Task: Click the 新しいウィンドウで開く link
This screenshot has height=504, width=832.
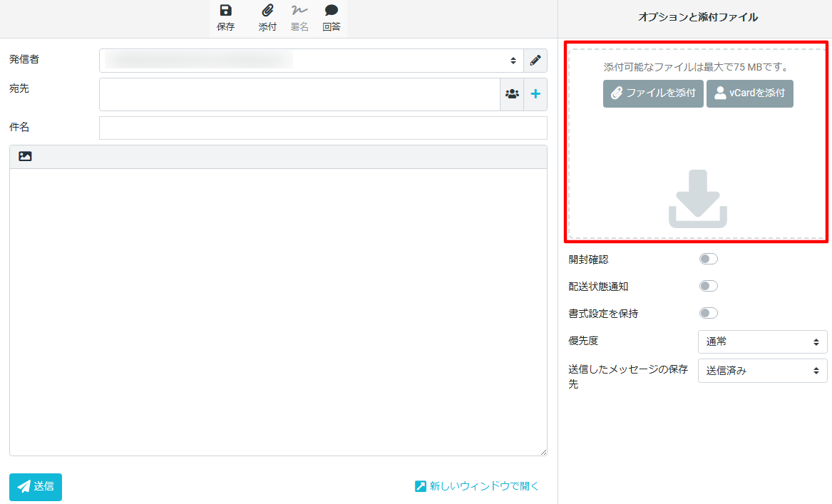Action: (x=476, y=486)
